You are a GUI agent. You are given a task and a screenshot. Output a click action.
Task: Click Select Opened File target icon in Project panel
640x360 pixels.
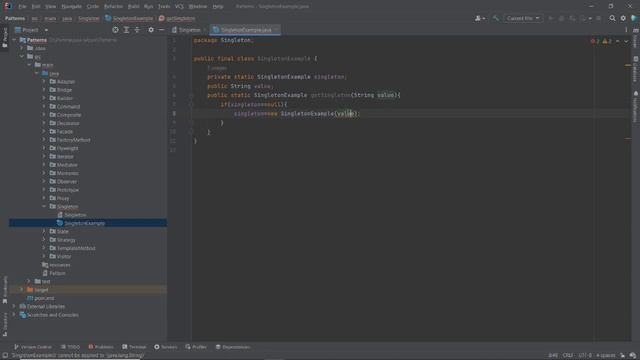[x=116, y=30]
